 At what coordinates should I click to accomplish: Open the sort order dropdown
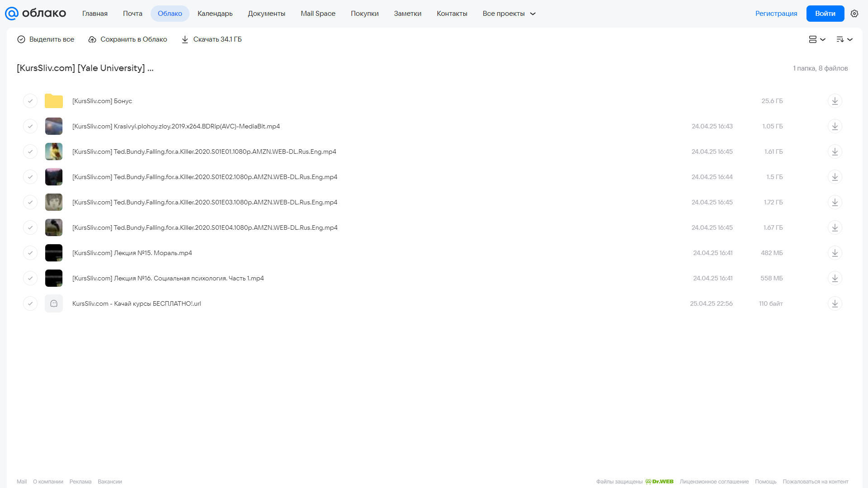point(844,39)
